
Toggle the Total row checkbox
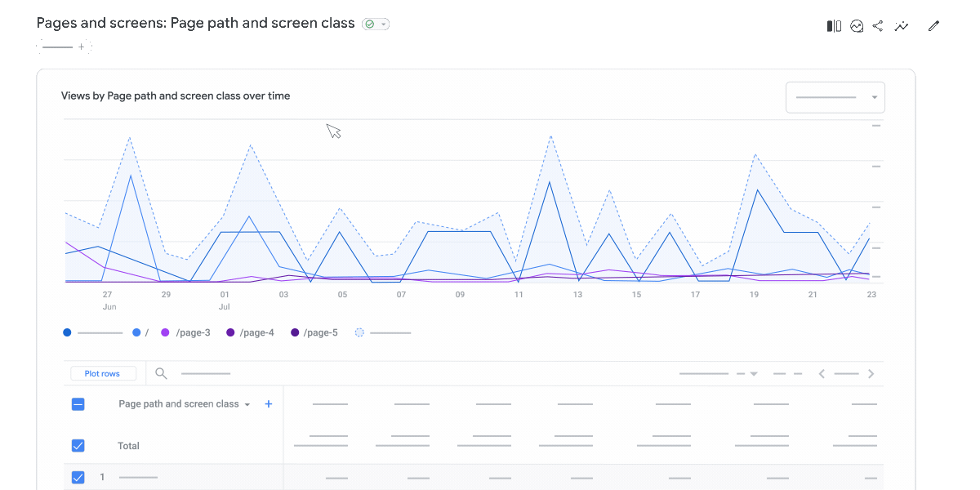point(78,445)
